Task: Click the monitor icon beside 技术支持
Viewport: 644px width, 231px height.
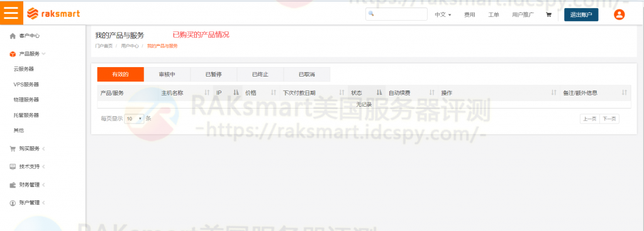Action: [x=13, y=167]
